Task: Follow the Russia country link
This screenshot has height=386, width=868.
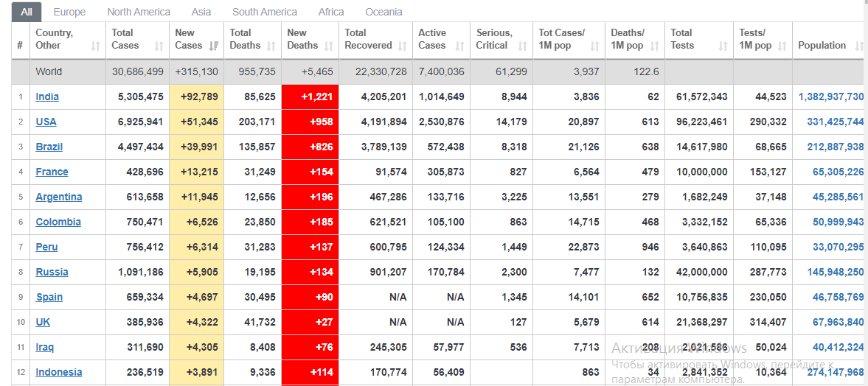Action: (52, 272)
